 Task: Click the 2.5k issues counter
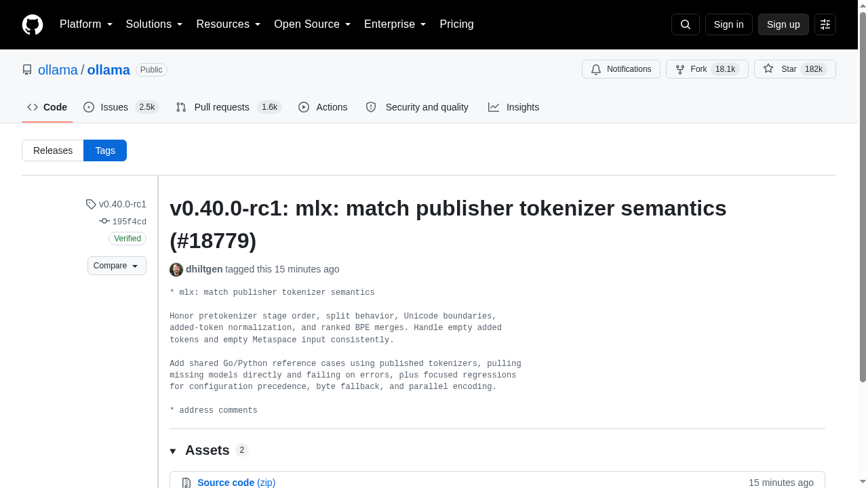[147, 107]
